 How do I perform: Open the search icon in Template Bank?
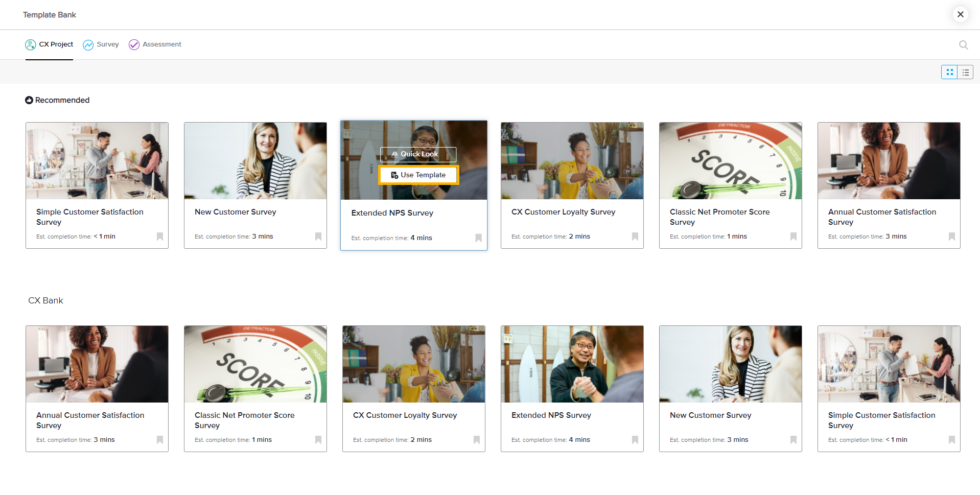tap(963, 45)
